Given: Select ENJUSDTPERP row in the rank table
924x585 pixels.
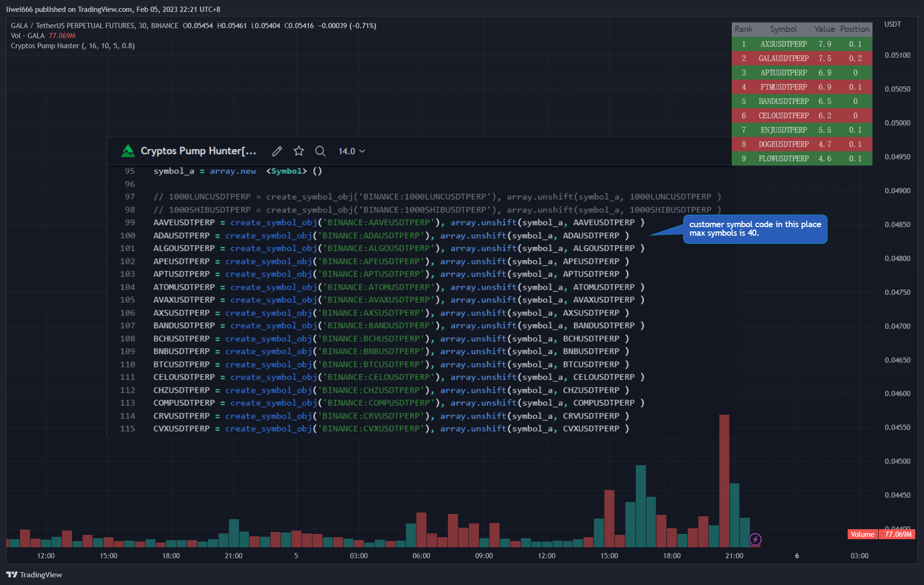Looking at the screenshot, I should [802, 130].
